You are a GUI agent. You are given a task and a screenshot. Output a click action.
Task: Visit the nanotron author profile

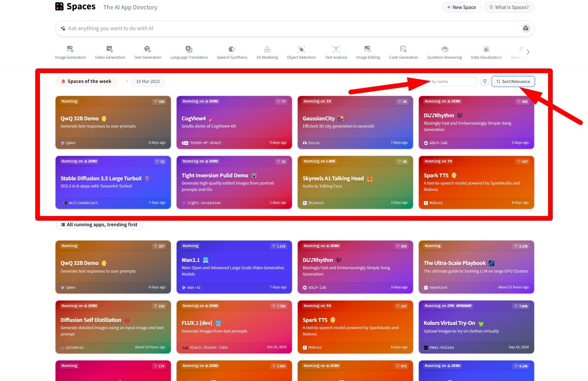coord(435,287)
